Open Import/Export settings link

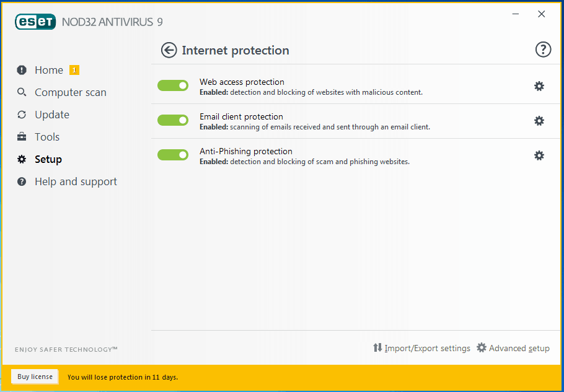pos(427,349)
